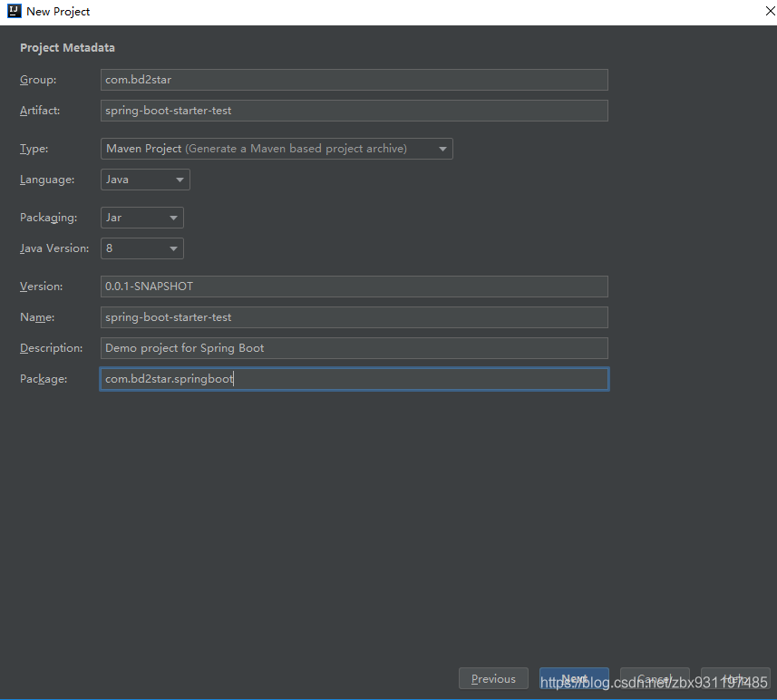Proceed with the Next button
The width and height of the screenshot is (777, 700).
[x=574, y=678]
